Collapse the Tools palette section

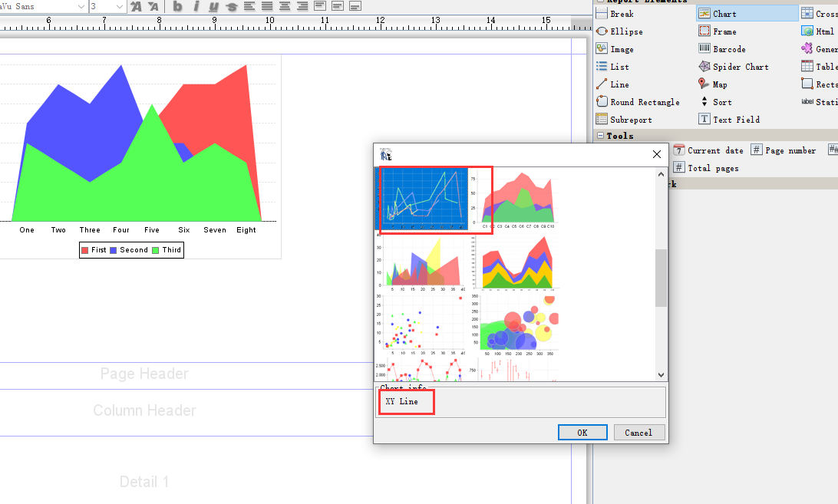point(600,136)
